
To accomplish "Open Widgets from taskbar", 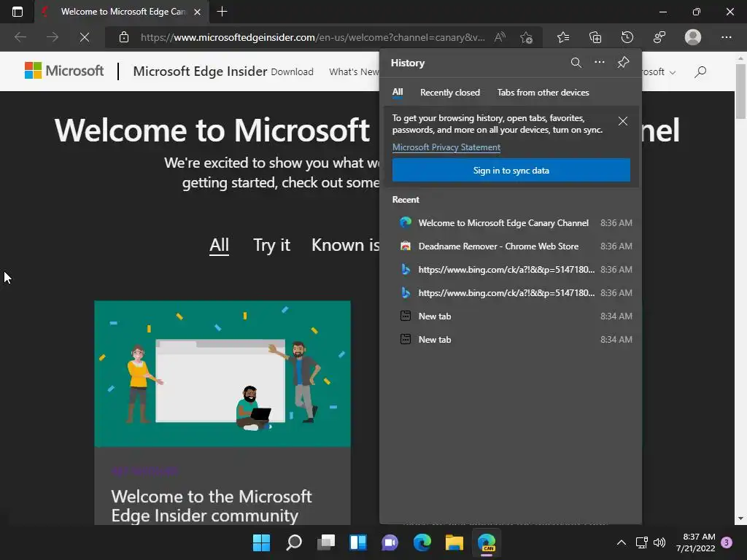I will click(357, 542).
